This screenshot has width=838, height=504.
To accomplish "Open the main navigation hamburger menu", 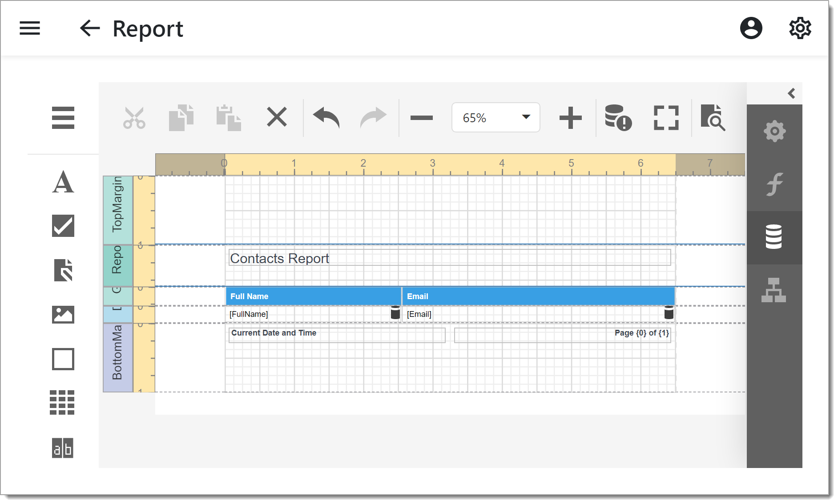I will point(30,28).
